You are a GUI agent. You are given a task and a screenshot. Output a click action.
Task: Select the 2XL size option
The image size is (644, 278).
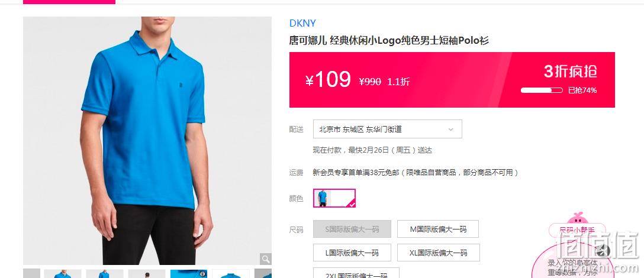[356, 273]
